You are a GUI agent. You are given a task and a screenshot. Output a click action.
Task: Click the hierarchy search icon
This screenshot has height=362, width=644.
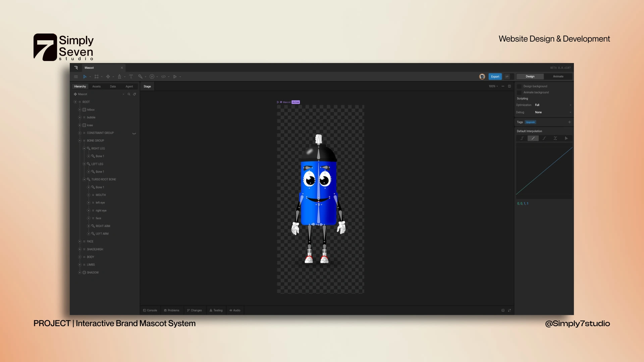(129, 94)
